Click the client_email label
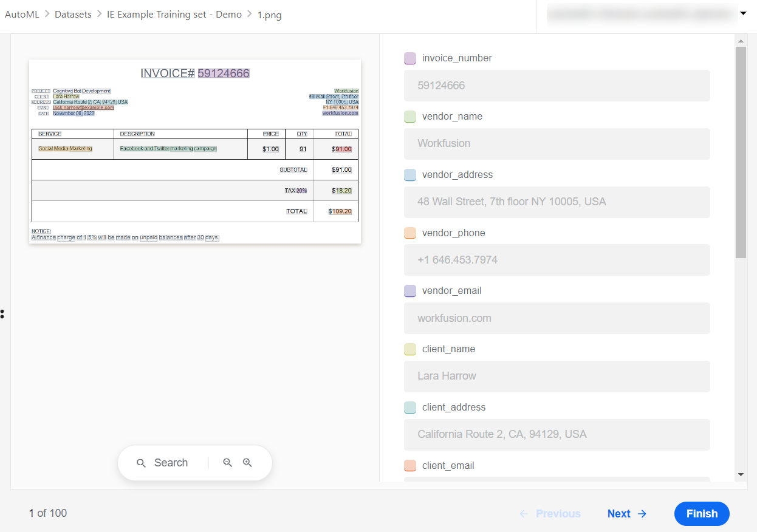The width and height of the screenshot is (757, 532). pyautogui.click(x=448, y=466)
